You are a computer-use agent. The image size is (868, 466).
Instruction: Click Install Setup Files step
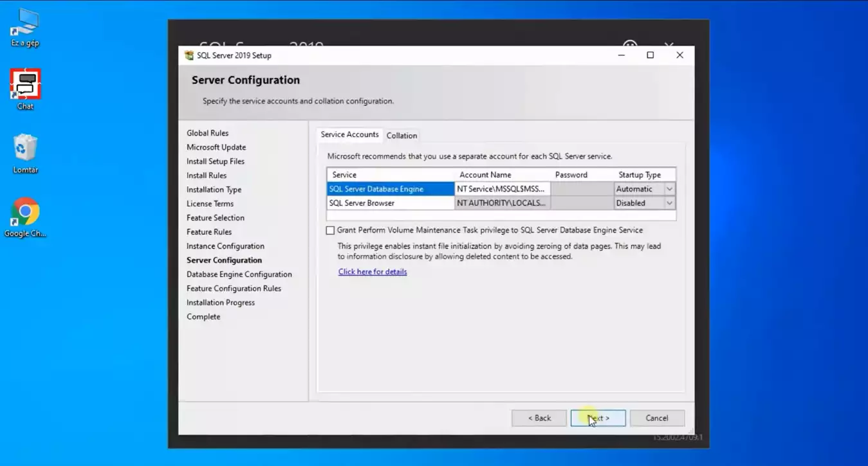click(x=216, y=161)
